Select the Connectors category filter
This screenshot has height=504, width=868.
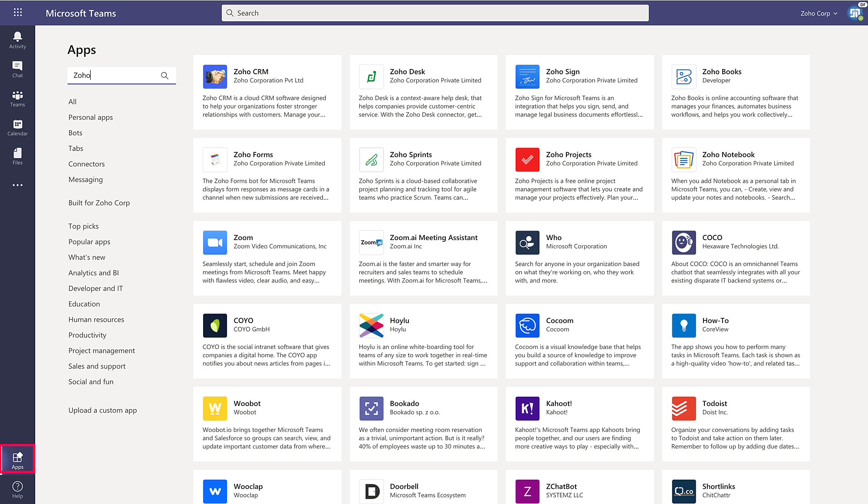pos(86,164)
